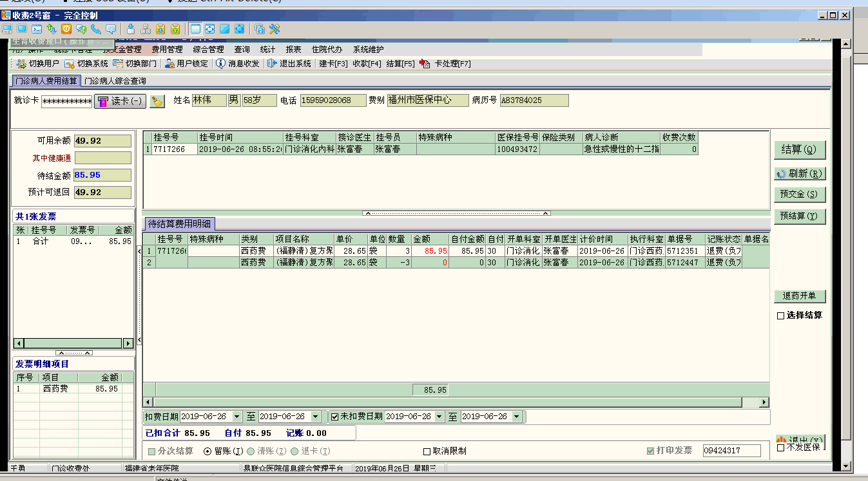This screenshot has width=868, height=481.
Task: Click the phone handset icon in remote toolbar
Action: [96, 29]
